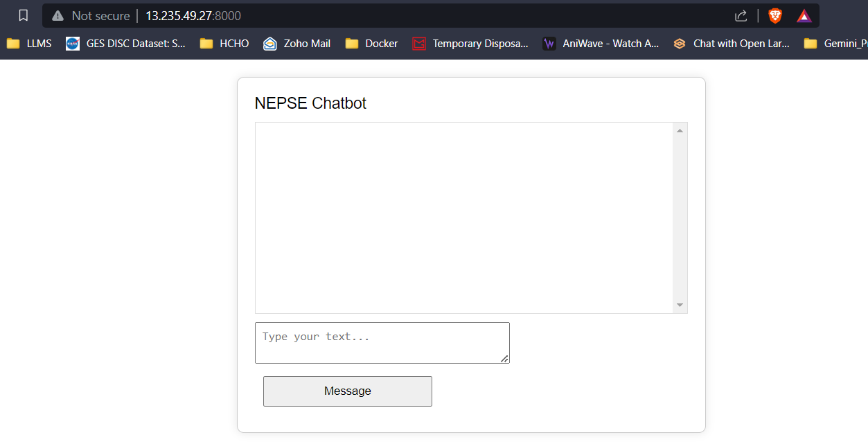Open the Gemini_P bookmarks folder
Viewport: 868px width, 444px height.
tap(835, 44)
